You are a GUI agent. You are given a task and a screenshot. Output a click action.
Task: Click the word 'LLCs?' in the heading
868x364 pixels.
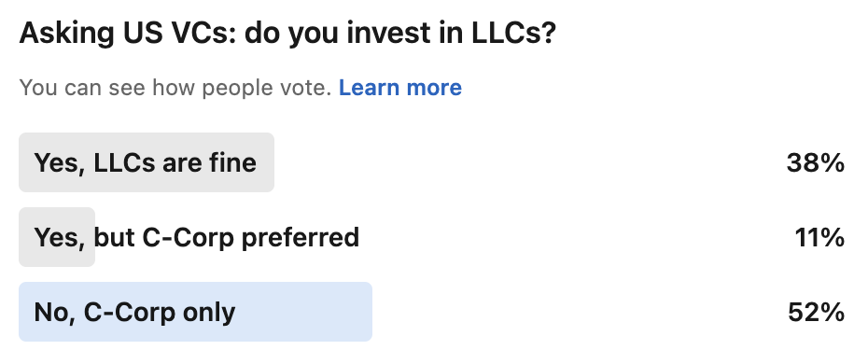pyautogui.click(x=513, y=34)
